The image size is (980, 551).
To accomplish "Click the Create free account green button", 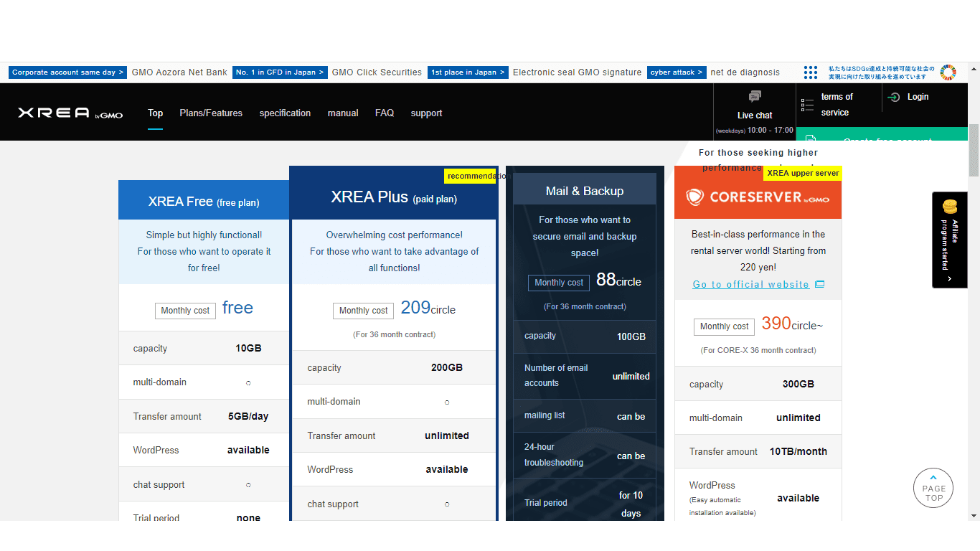I will click(880, 134).
